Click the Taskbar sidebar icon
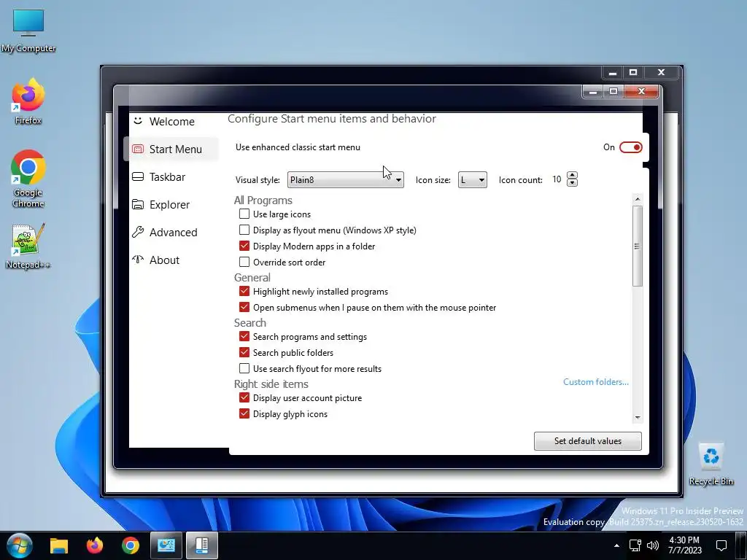747x560 pixels. [138, 176]
